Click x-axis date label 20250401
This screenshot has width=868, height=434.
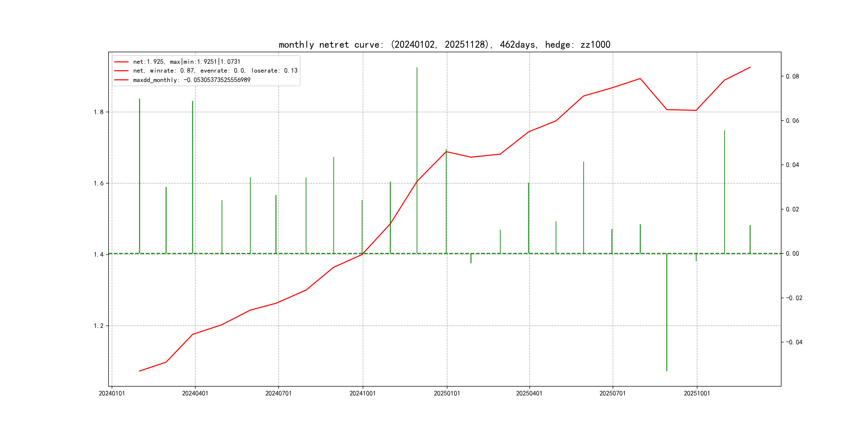(x=529, y=393)
